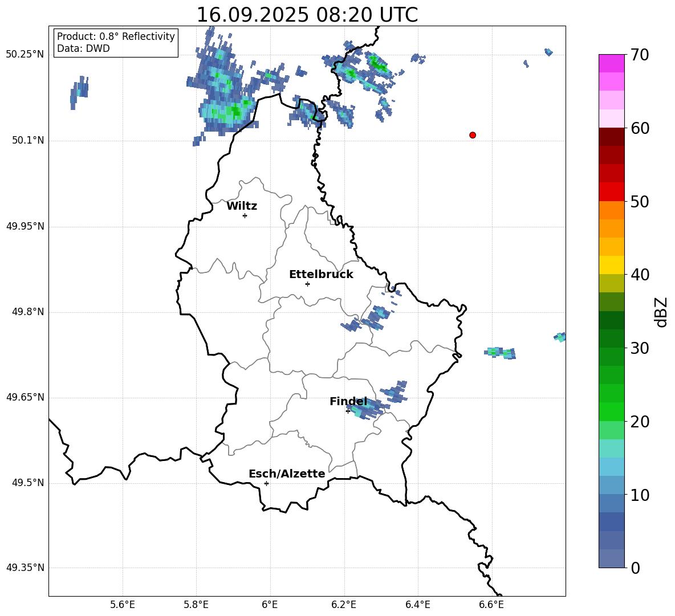Click the Esch/Alzette station cross marker

coord(266,483)
